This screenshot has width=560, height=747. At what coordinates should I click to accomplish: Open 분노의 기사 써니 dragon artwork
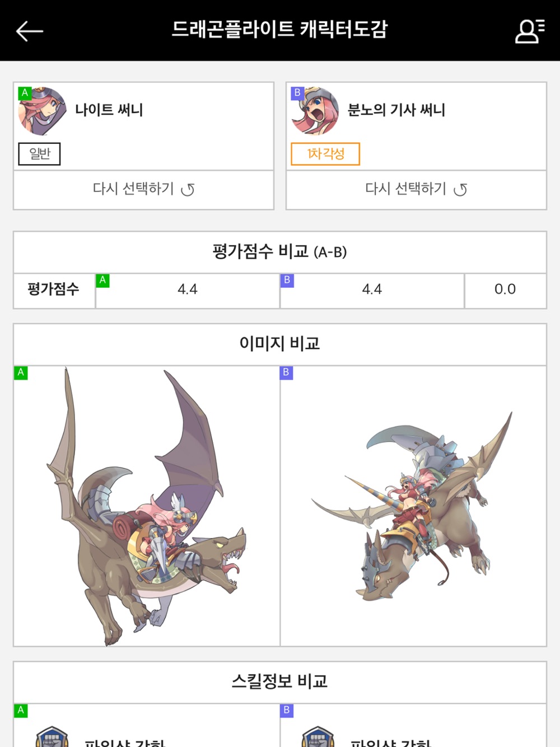tap(412, 507)
